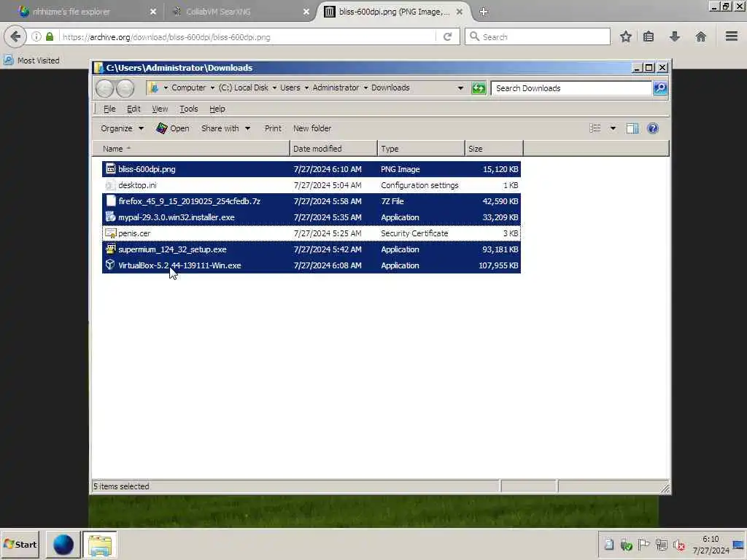
Task: Show site identity padlock info
Action: pos(50,36)
